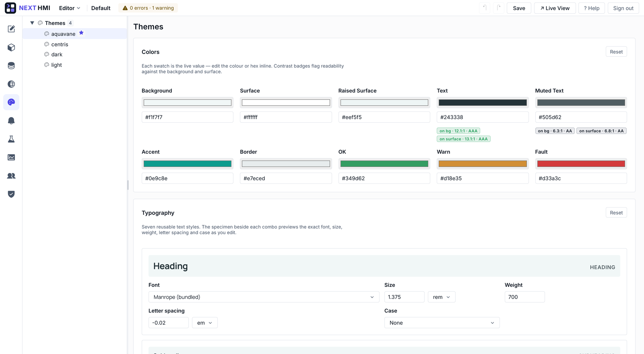
Task: Open the shield security sidebar icon
Action: pyautogui.click(x=11, y=194)
